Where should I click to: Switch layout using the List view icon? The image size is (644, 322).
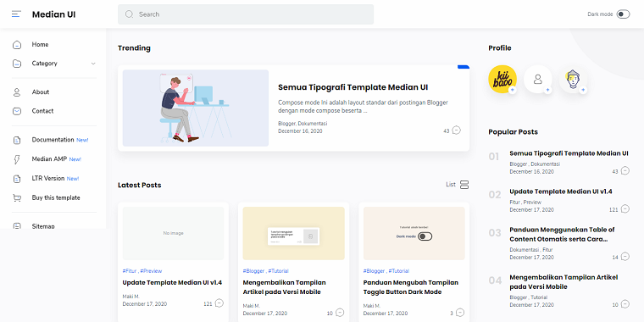[464, 185]
